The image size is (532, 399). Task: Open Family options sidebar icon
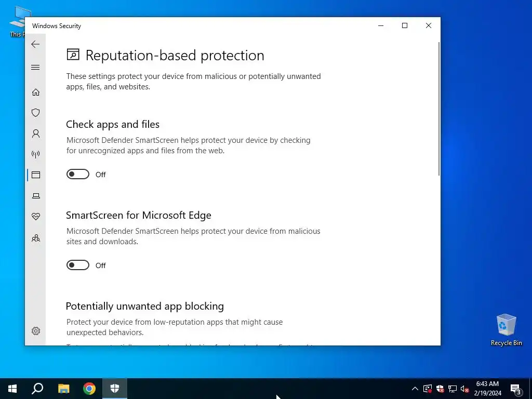(x=36, y=238)
